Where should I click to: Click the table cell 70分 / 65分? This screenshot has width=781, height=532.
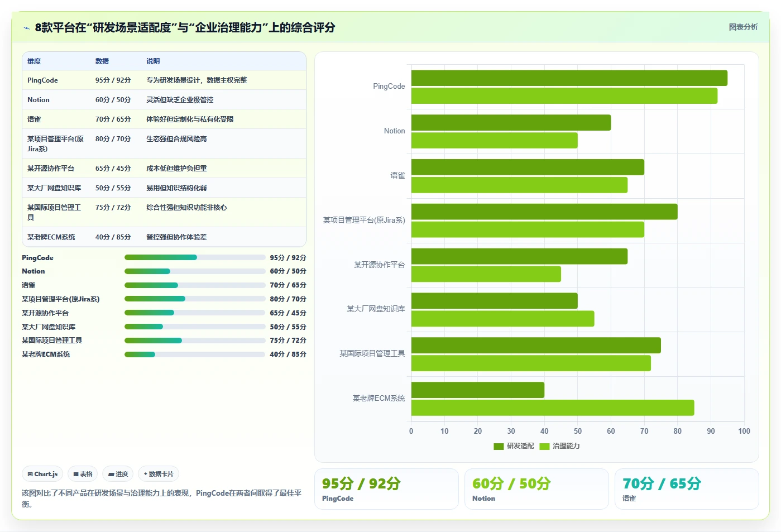113,119
